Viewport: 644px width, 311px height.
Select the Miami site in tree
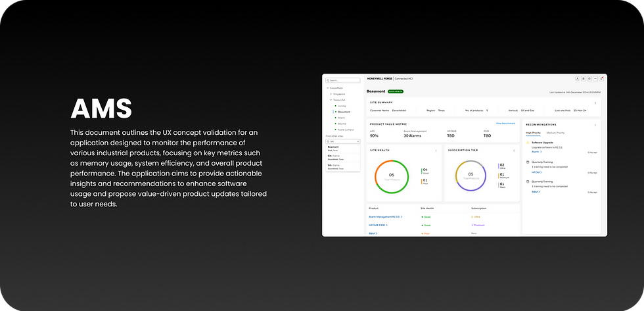340,118
